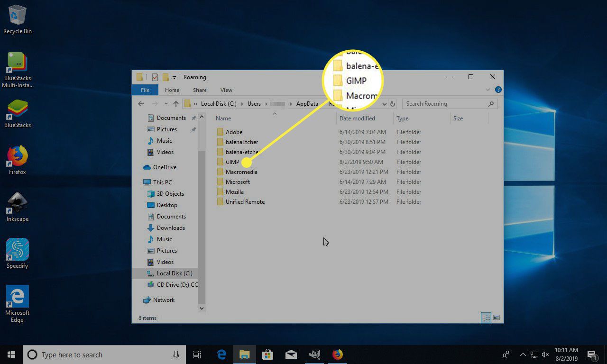This screenshot has width=607, height=364.
Task: Launch Speedify desktop shortcut
Action: coord(18,254)
